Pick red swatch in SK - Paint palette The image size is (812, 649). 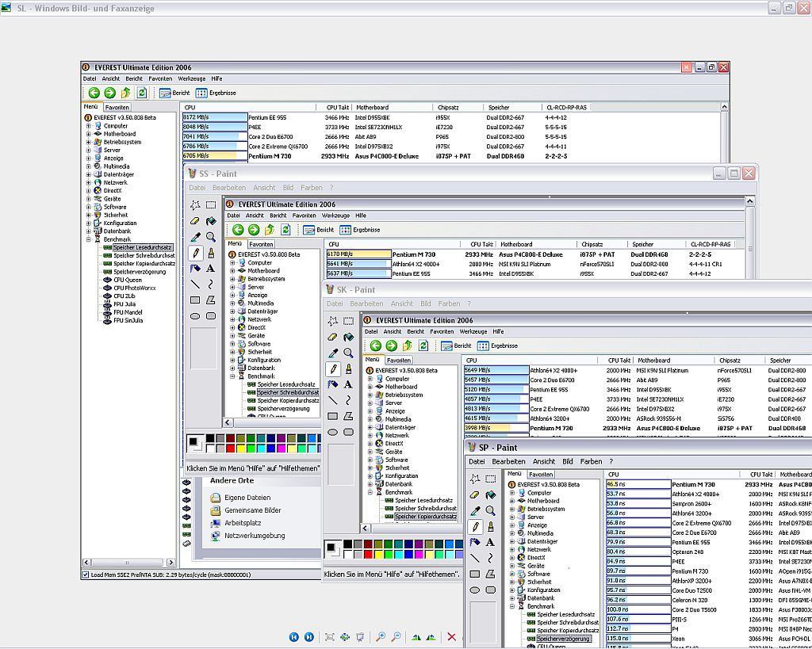(x=368, y=554)
